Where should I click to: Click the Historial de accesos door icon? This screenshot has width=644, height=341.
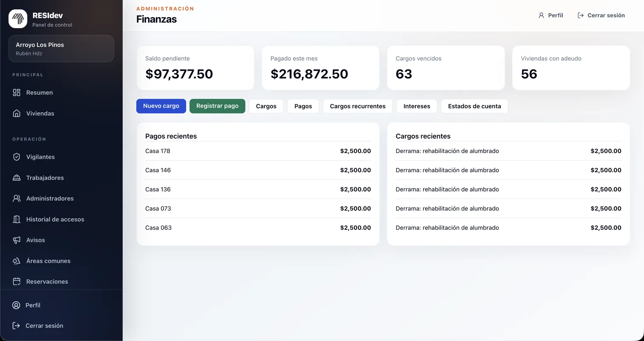pos(17,220)
